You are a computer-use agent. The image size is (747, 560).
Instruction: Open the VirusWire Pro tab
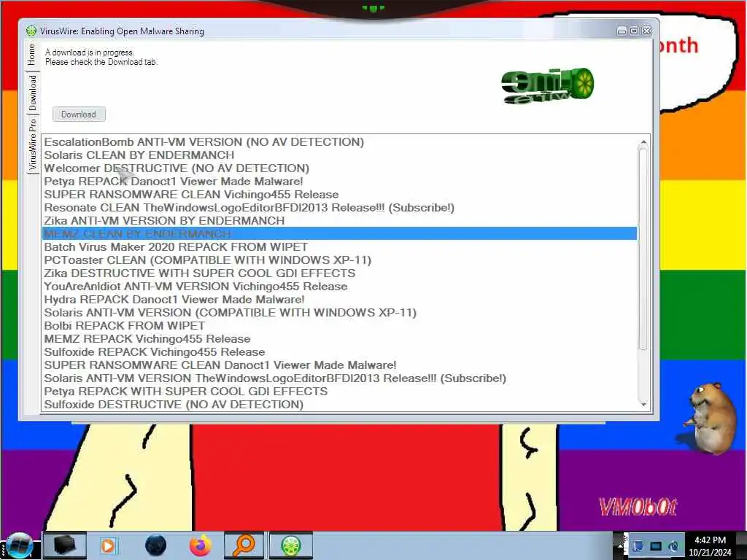pyautogui.click(x=32, y=145)
